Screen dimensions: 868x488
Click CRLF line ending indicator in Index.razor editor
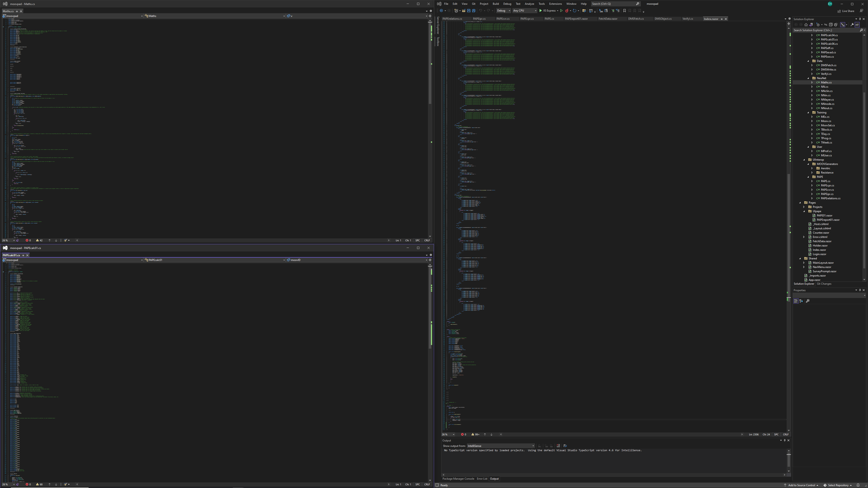pyautogui.click(x=785, y=434)
